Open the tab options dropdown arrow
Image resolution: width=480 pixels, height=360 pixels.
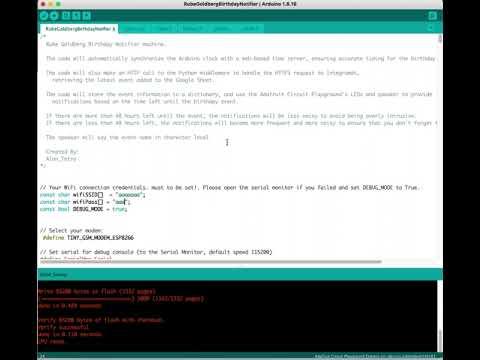431,29
